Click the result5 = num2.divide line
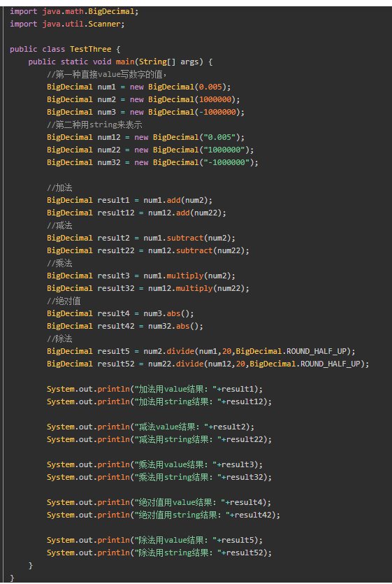Viewport: 392px width, 584px height. (x=201, y=352)
